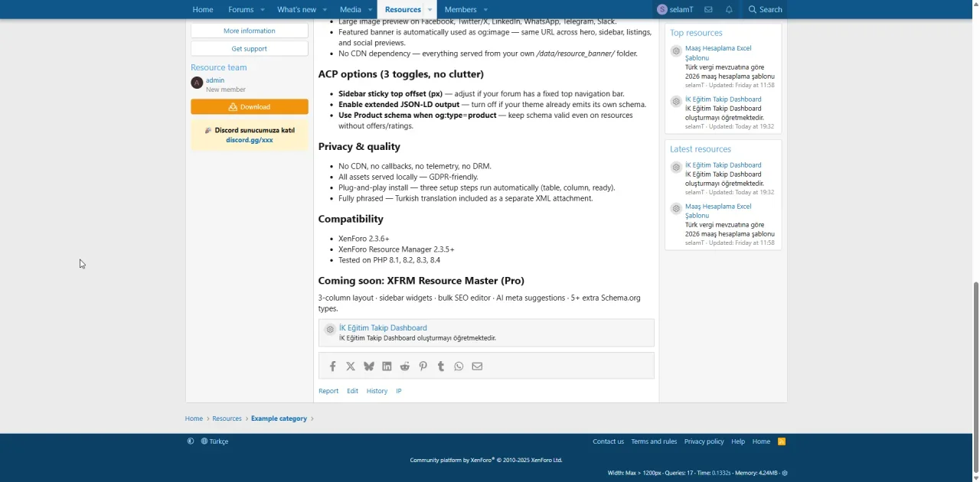980x482 pixels.
Task: Open Terms and rules in footer
Action: coord(654,441)
